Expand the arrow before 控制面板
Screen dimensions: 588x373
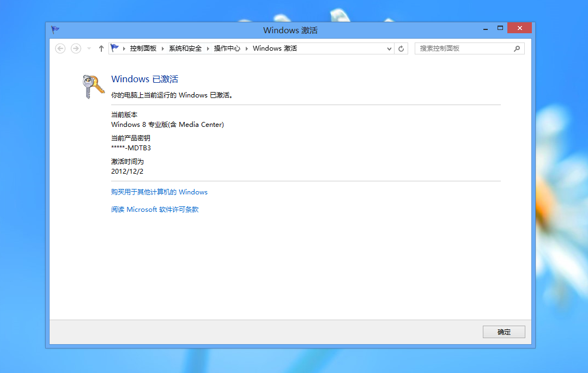124,48
